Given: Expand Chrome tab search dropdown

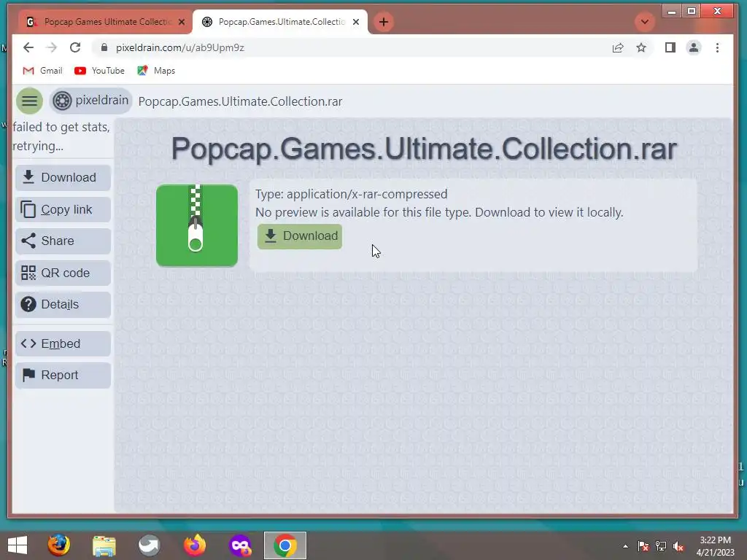Looking at the screenshot, I should [x=645, y=22].
